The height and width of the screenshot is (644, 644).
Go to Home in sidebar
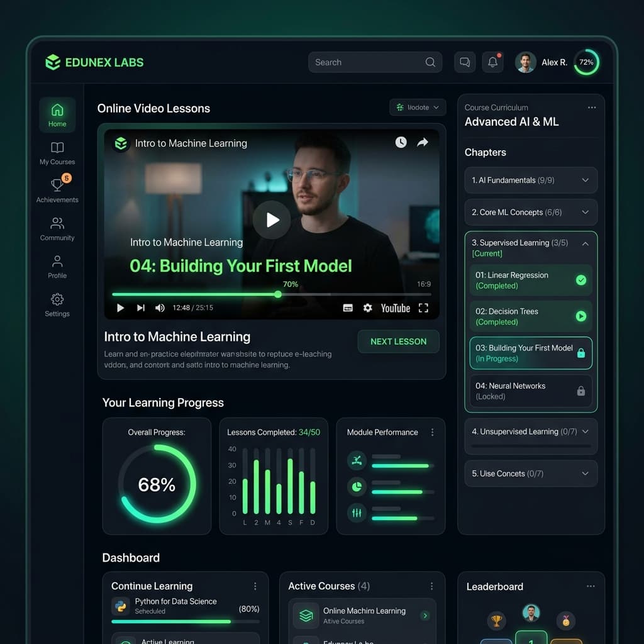57,115
